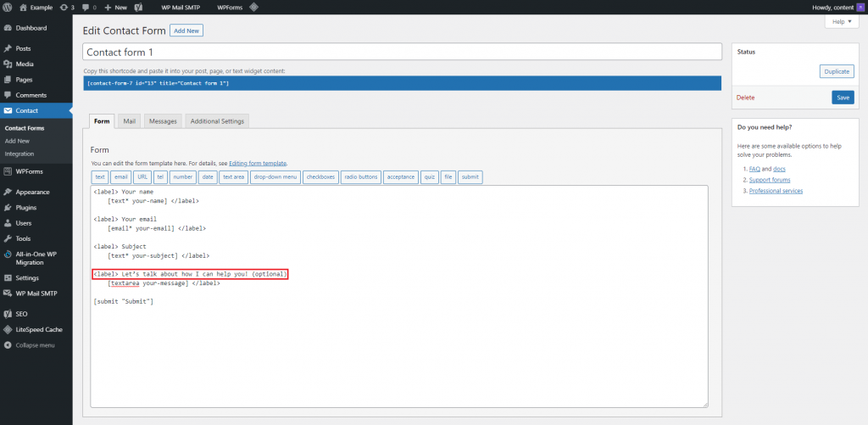Click the WordPress logo icon
868x425 pixels.
coord(8,7)
